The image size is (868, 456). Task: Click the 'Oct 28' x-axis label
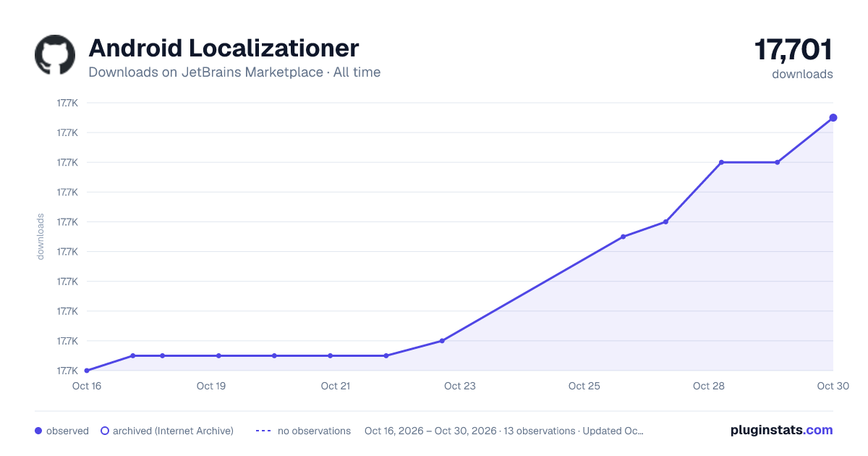pos(709,386)
